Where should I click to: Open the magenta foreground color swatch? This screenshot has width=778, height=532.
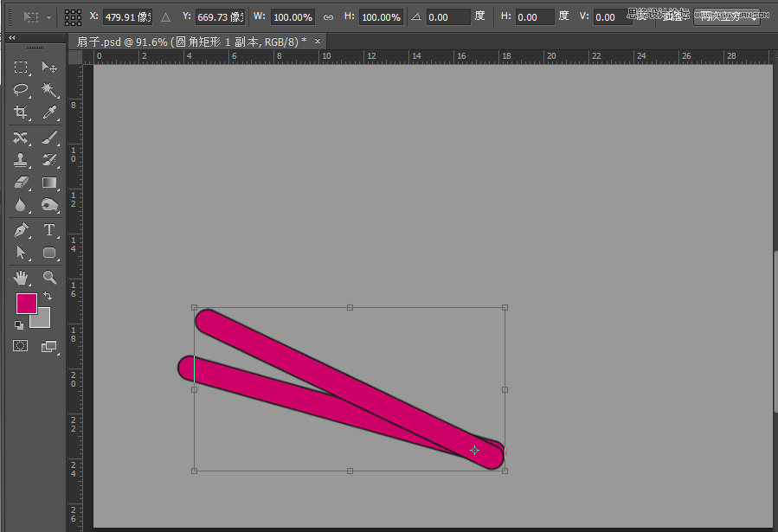tap(26, 304)
